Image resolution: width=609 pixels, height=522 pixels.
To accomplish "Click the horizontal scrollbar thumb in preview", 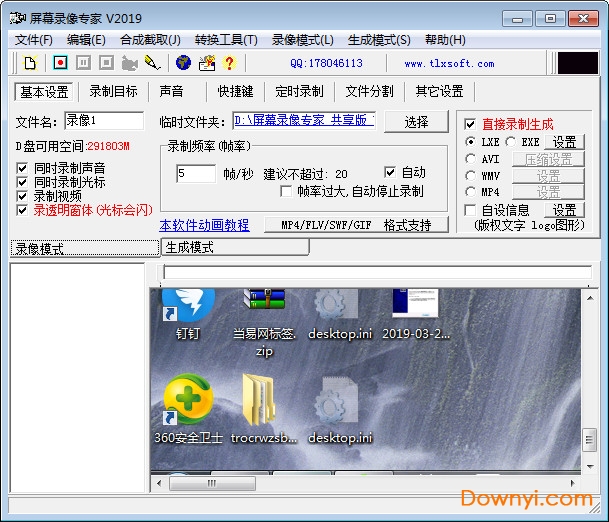I will pyautogui.click(x=212, y=484).
